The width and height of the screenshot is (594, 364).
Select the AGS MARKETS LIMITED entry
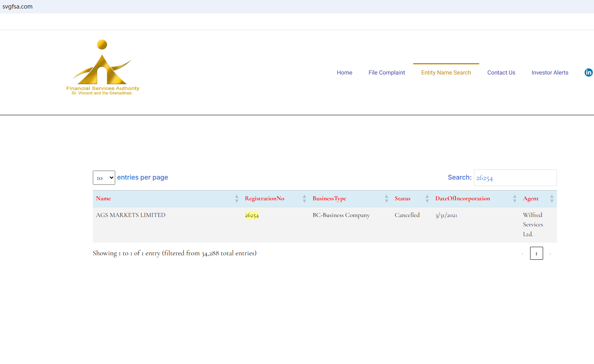click(x=131, y=215)
